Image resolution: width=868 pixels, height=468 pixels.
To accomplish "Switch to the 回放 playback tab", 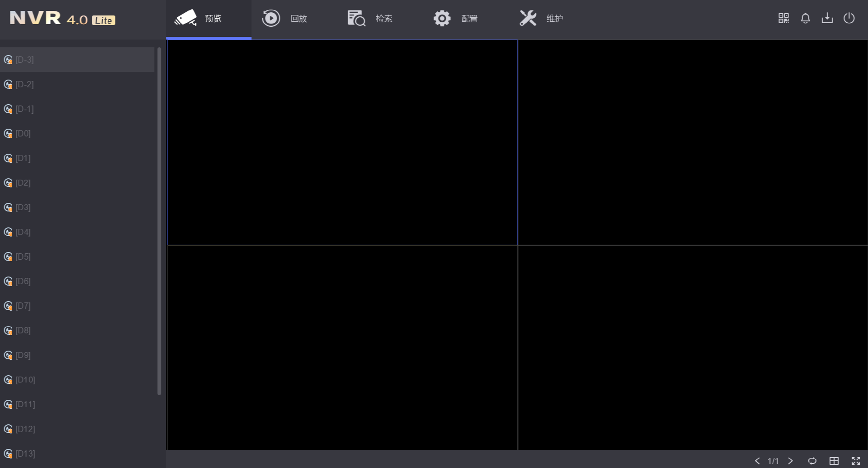I will [285, 19].
